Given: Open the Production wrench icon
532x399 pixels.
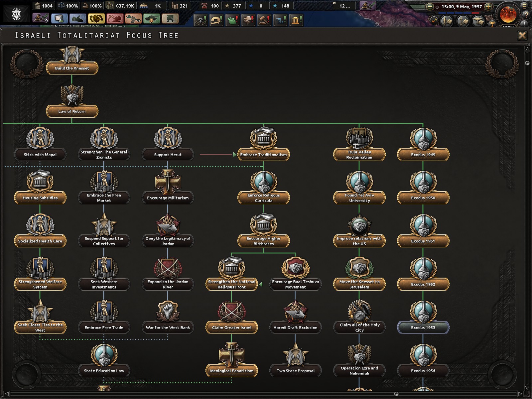Looking at the screenshot, I should pos(133,19).
